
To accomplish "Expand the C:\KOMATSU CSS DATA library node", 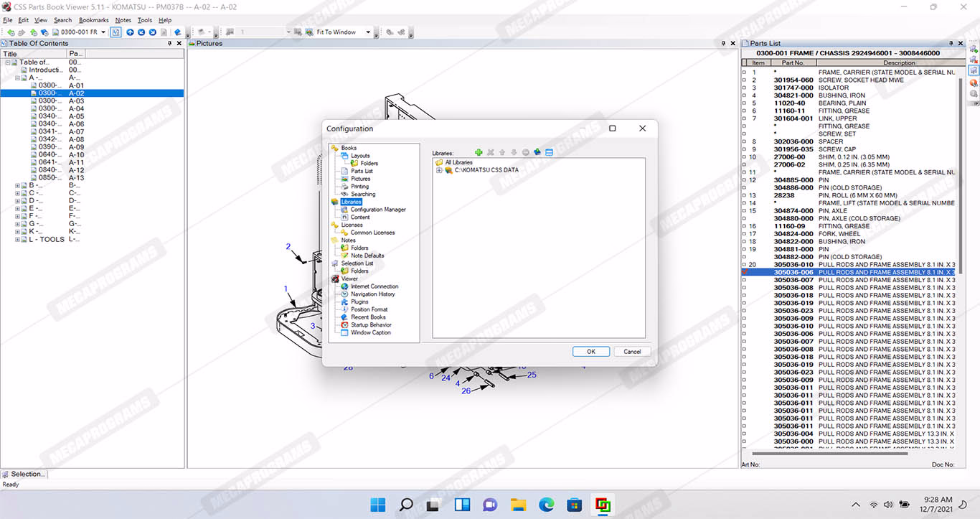I will [x=439, y=170].
